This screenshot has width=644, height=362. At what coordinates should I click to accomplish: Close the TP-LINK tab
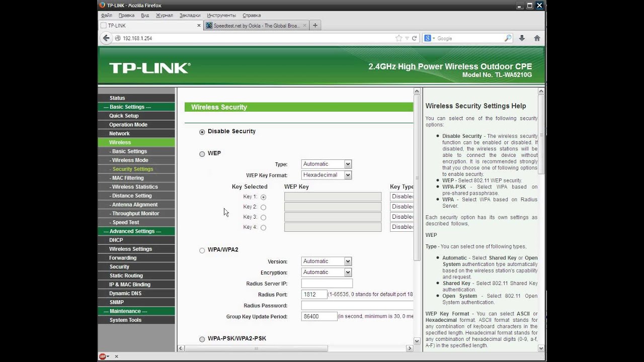199,26
